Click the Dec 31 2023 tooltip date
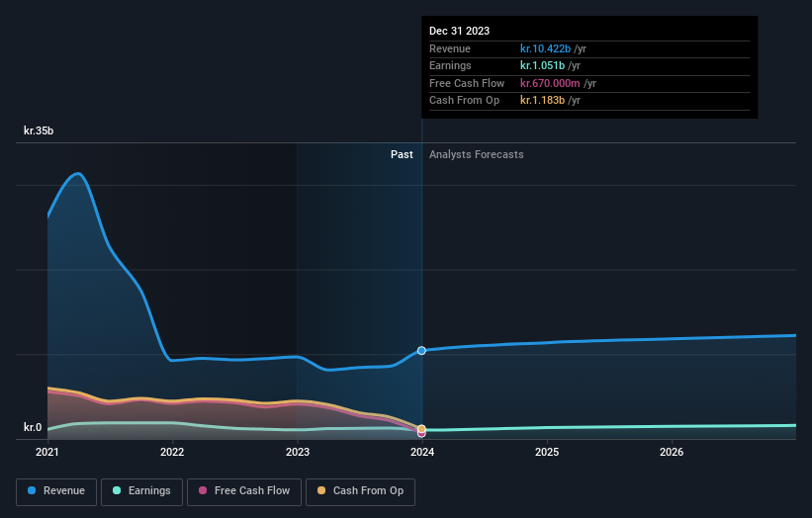The image size is (812, 518). (459, 31)
